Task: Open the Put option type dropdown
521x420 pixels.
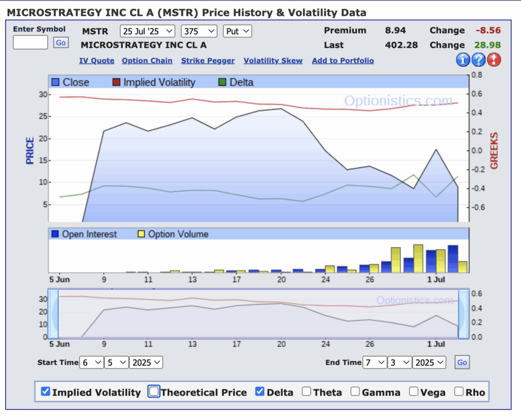Action: click(x=237, y=31)
